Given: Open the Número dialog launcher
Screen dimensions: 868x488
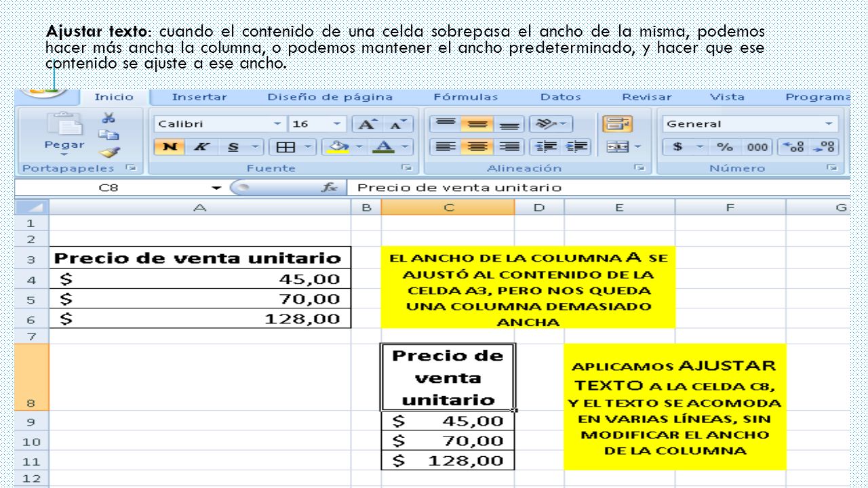Looking at the screenshot, I should point(833,167).
